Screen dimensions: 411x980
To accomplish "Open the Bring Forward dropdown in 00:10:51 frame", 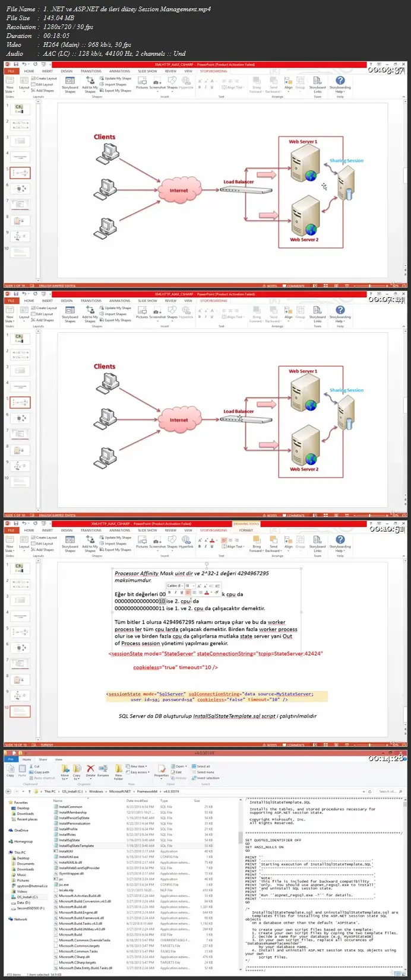I will pos(256,544).
